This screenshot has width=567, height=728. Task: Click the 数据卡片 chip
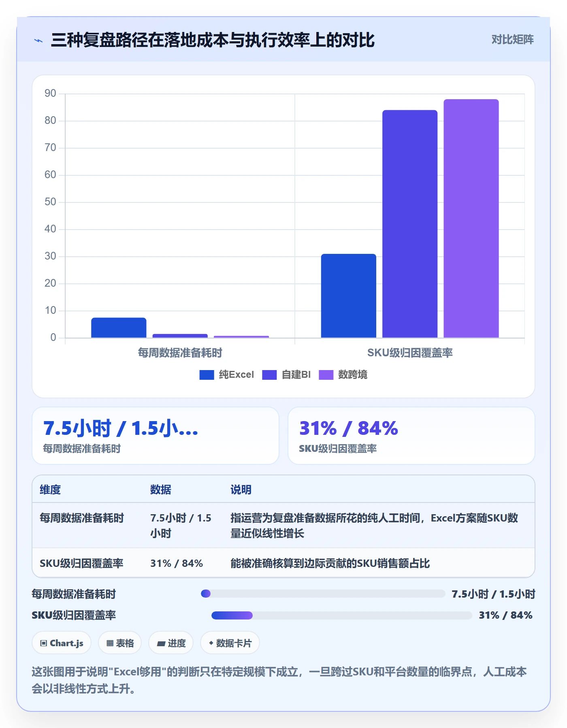pyautogui.click(x=230, y=643)
